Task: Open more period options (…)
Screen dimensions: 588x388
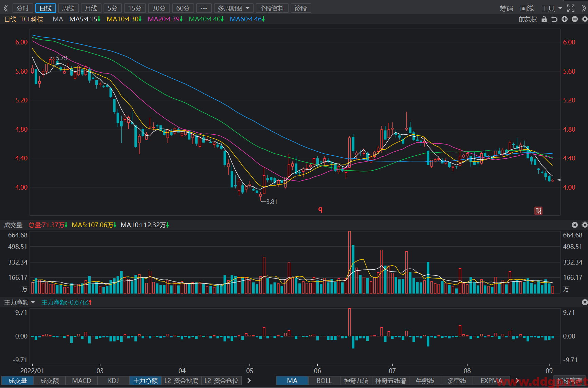Action: point(204,8)
